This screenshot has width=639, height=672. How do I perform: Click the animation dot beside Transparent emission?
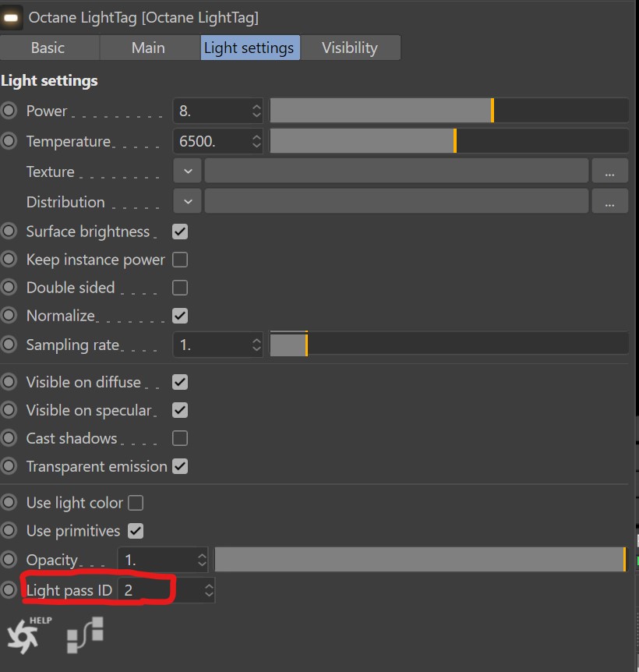(9, 466)
